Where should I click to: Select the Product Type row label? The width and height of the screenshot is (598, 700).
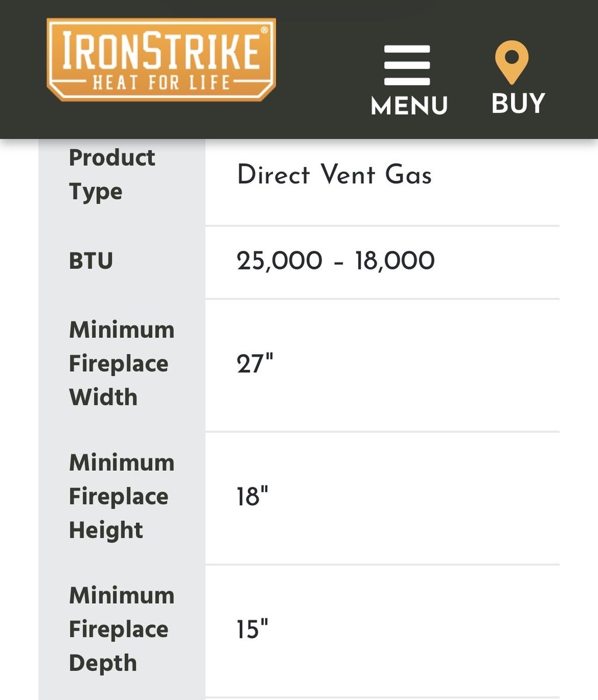pyautogui.click(x=112, y=174)
